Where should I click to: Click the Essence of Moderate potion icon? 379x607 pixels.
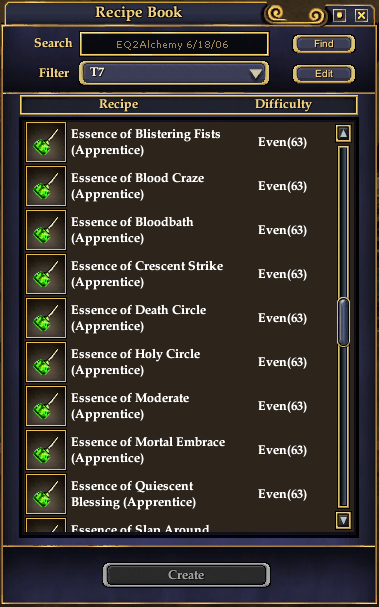[x=46, y=406]
